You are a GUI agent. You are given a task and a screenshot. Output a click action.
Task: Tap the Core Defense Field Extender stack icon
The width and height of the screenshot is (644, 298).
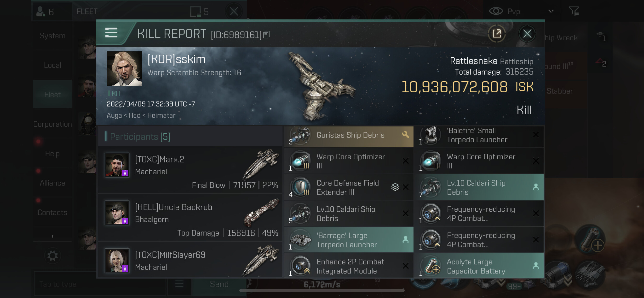tap(395, 187)
